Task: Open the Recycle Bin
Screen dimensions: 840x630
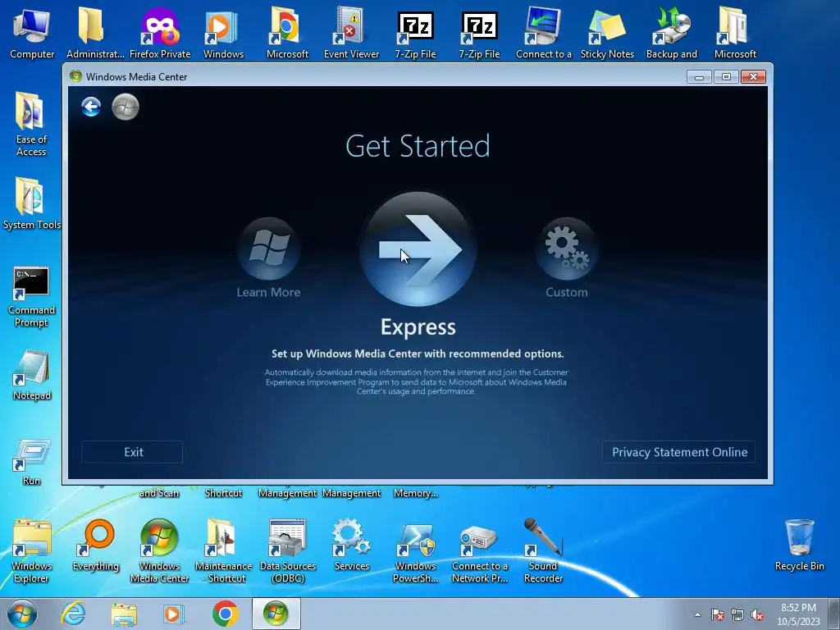Action: (x=799, y=545)
